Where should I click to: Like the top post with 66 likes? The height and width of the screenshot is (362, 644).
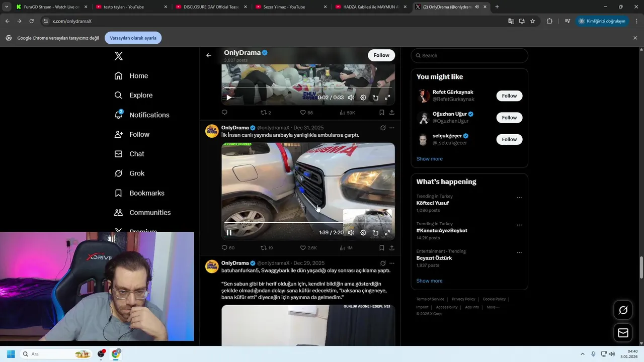point(306,113)
